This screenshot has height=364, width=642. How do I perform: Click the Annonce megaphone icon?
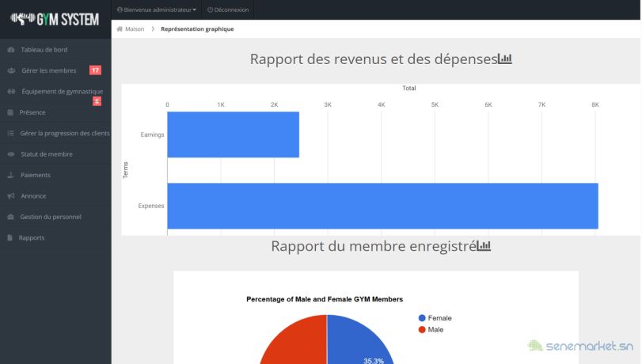pos(11,195)
